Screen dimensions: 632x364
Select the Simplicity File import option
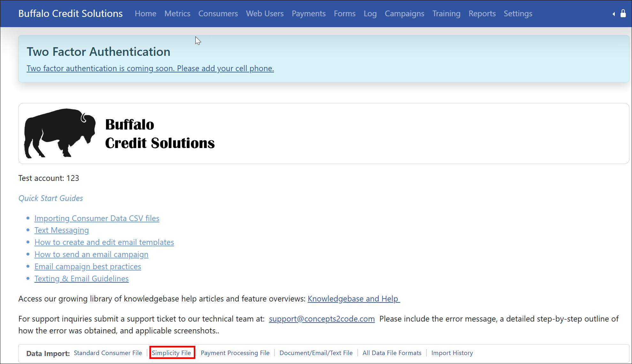coord(171,353)
